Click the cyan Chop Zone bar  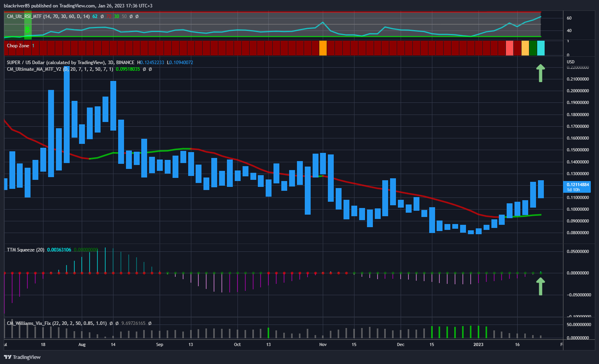point(541,48)
